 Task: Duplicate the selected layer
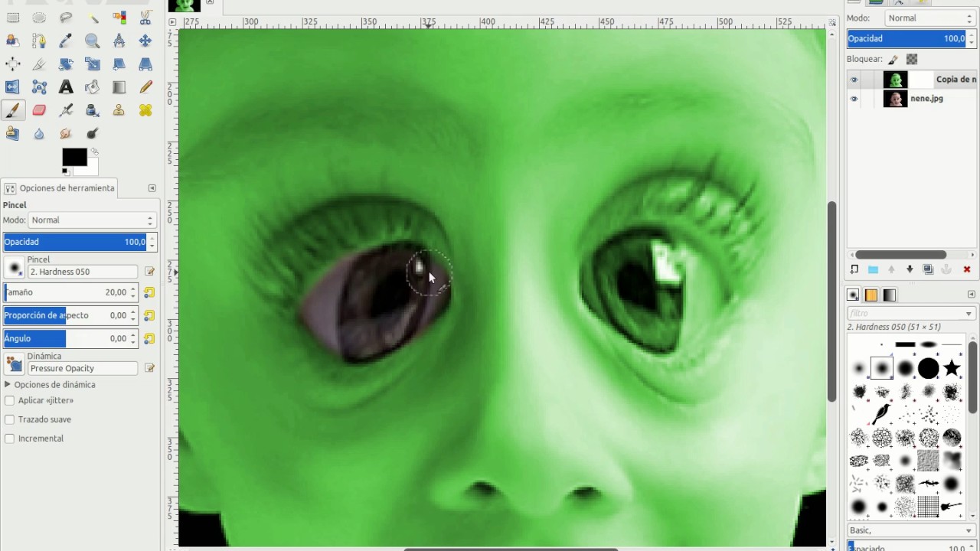coord(928,269)
